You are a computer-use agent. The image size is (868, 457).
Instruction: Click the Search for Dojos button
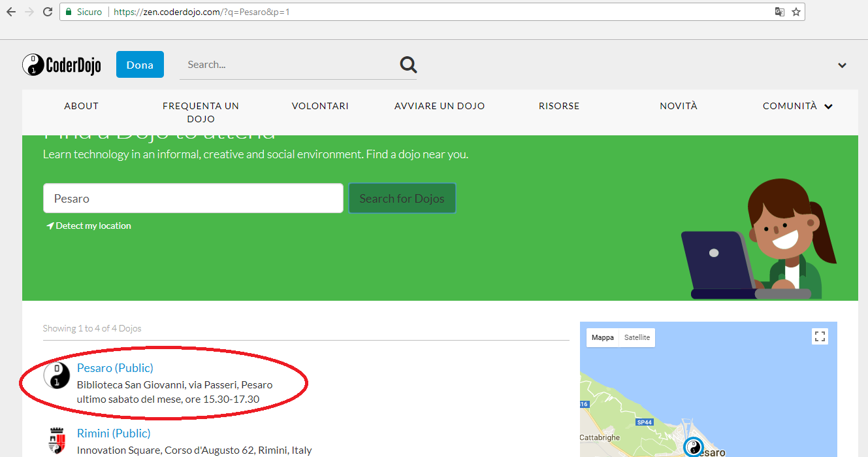[x=402, y=198]
